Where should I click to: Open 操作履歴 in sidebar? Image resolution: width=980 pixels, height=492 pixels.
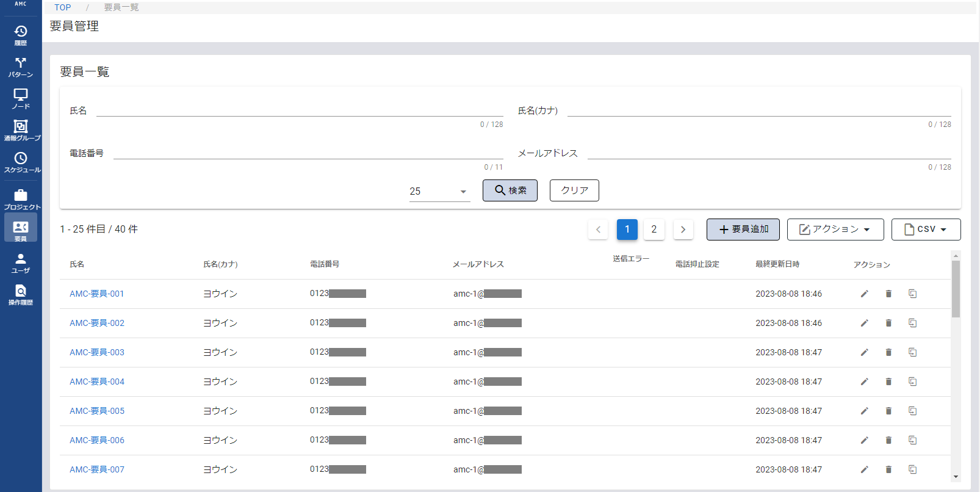click(x=21, y=294)
